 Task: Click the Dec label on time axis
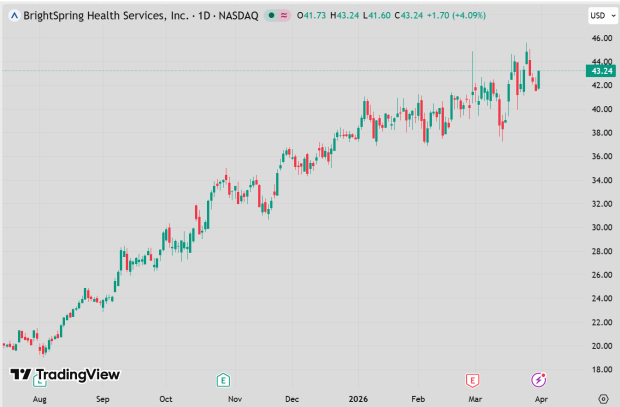click(x=291, y=398)
